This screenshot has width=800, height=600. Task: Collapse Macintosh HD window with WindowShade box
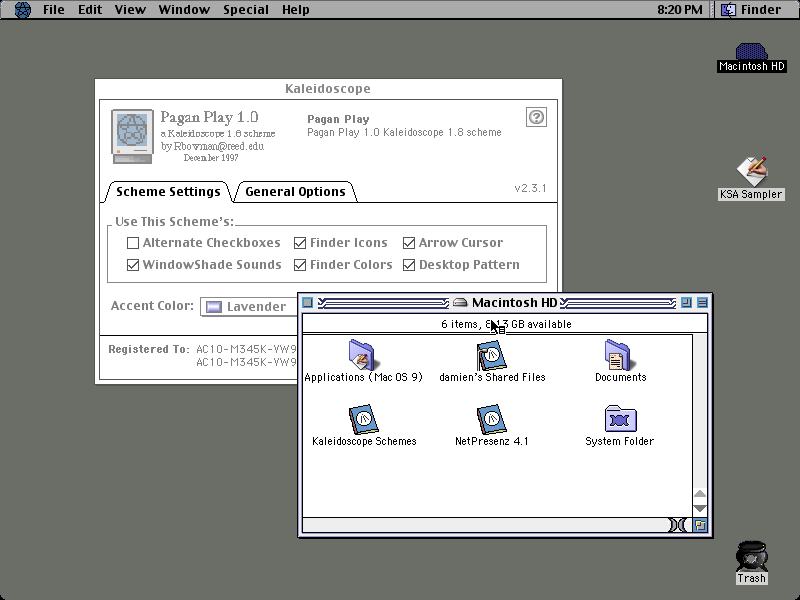point(702,303)
